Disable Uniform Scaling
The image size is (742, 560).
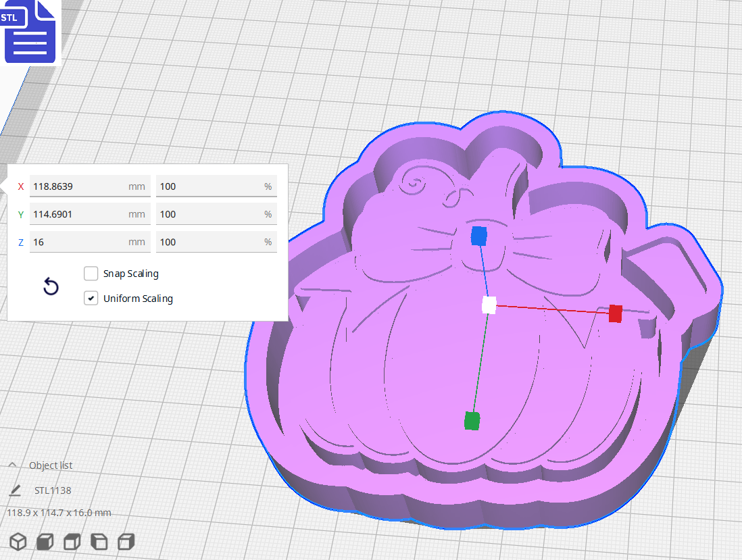(91, 298)
